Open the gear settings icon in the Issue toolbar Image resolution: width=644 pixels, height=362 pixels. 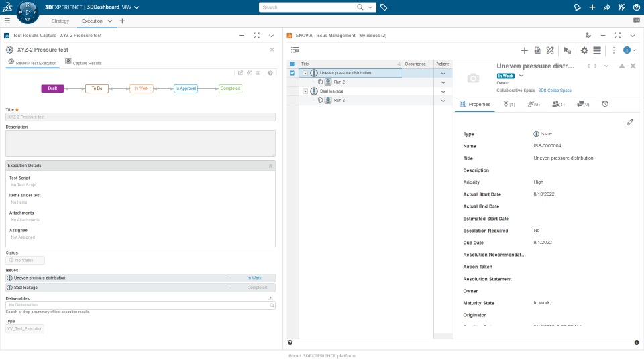click(x=584, y=50)
